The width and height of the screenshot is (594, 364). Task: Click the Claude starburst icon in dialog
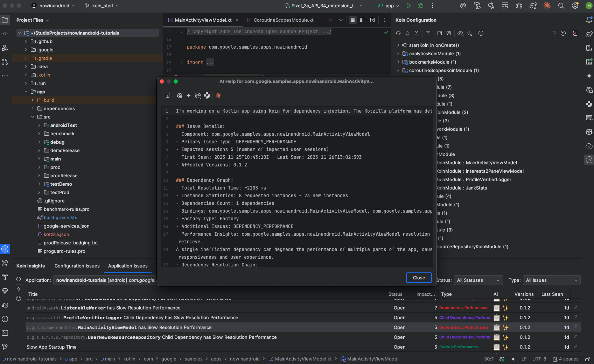pyautogui.click(x=218, y=95)
